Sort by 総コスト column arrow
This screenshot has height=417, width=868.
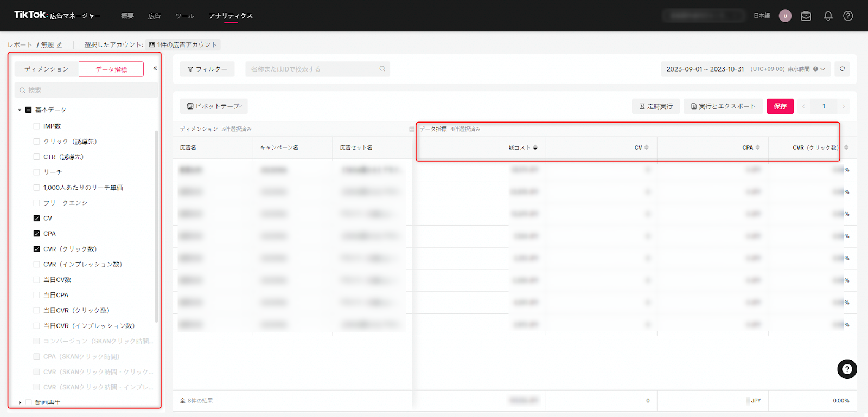[x=535, y=147]
